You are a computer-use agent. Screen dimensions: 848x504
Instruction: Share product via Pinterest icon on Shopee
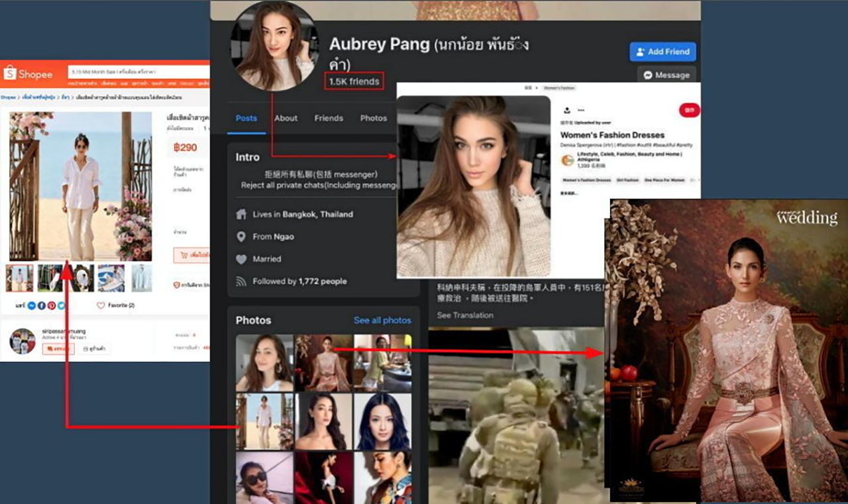(52, 305)
